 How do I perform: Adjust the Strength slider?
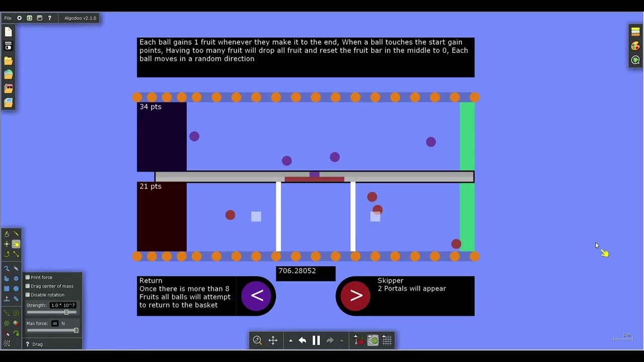tap(52, 312)
